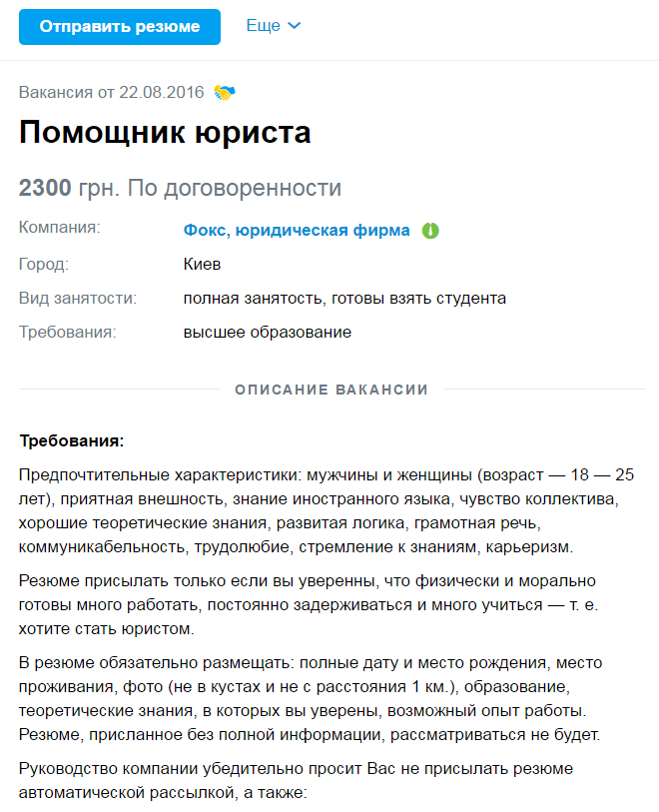The height and width of the screenshot is (812, 659).
Task: Click the Компания: field label
Action: [x=60, y=228]
